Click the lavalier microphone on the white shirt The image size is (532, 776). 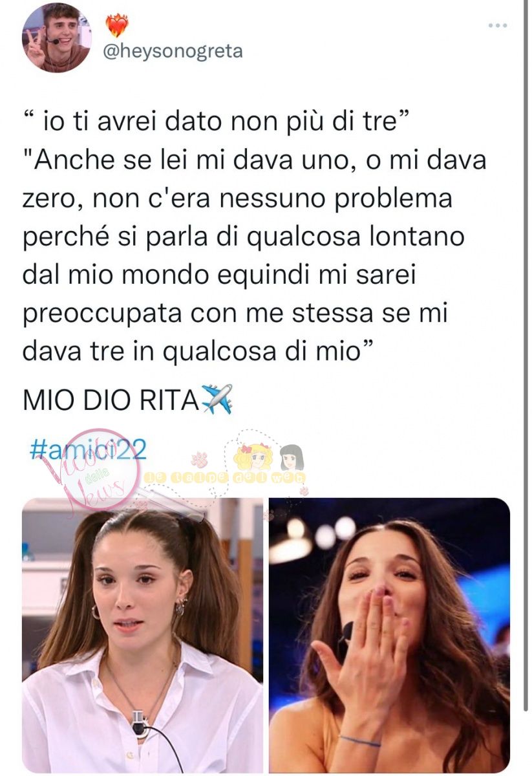(138, 722)
